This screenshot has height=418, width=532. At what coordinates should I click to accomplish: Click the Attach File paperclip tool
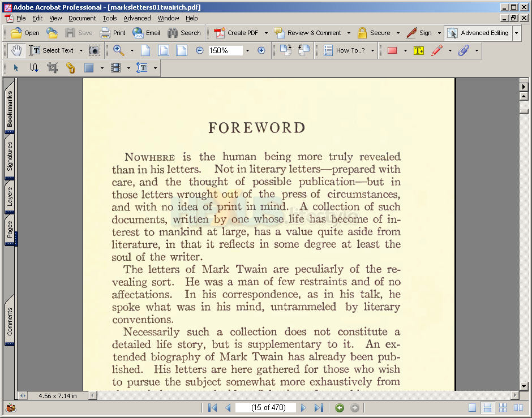463,50
